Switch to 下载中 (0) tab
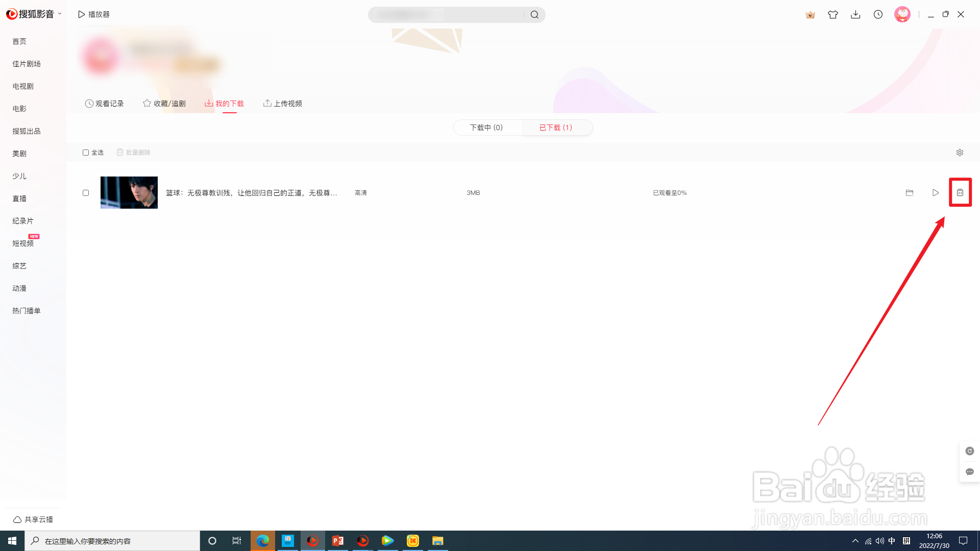The width and height of the screenshot is (980, 551). point(486,128)
